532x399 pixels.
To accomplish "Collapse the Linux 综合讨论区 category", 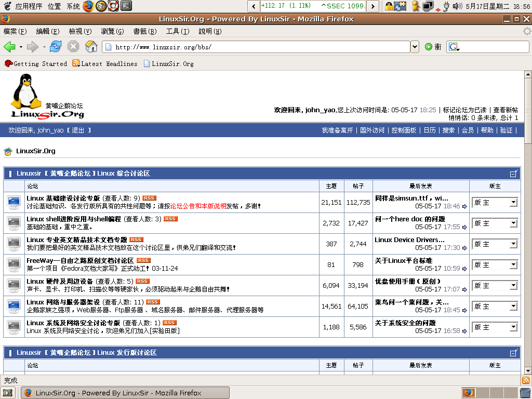I will tap(514, 174).
